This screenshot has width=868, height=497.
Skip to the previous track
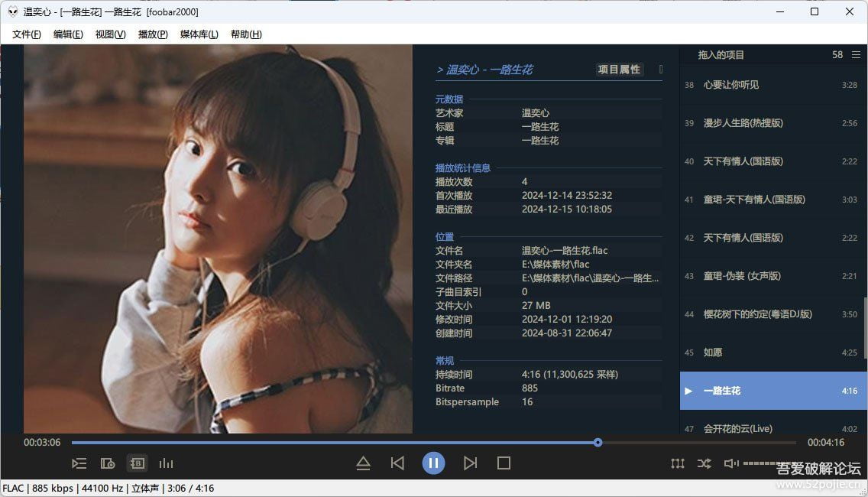(x=397, y=463)
